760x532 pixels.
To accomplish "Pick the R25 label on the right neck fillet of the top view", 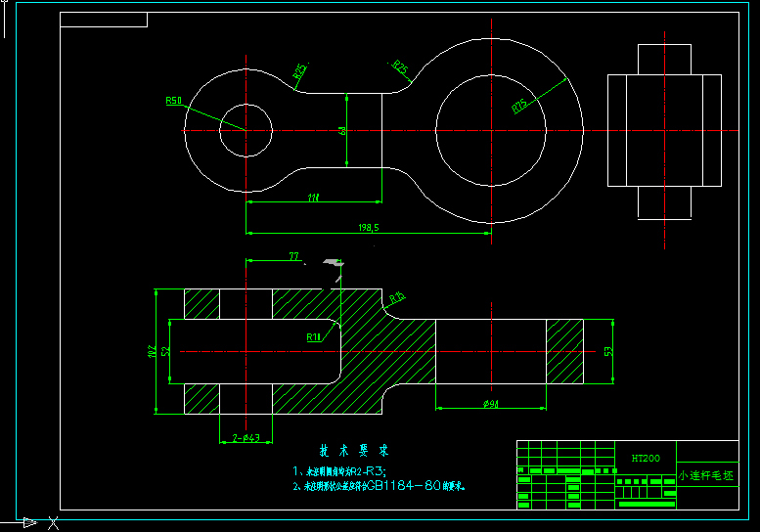I will click(400, 67).
